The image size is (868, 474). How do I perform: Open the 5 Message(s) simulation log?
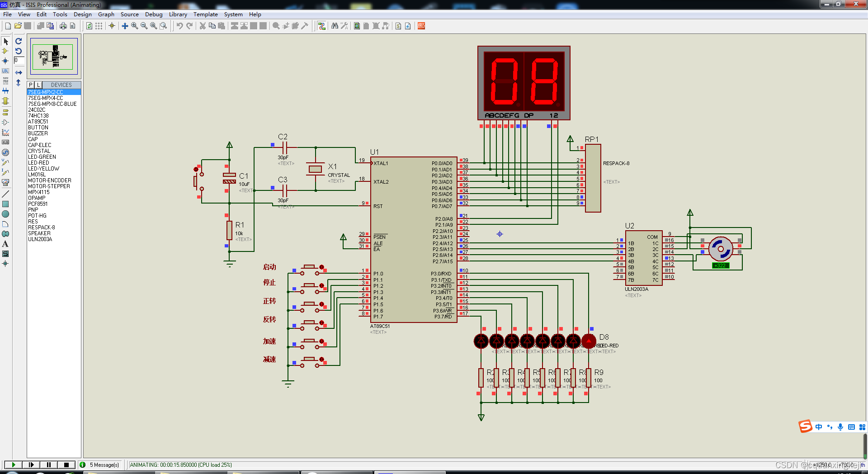coord(100,465)
